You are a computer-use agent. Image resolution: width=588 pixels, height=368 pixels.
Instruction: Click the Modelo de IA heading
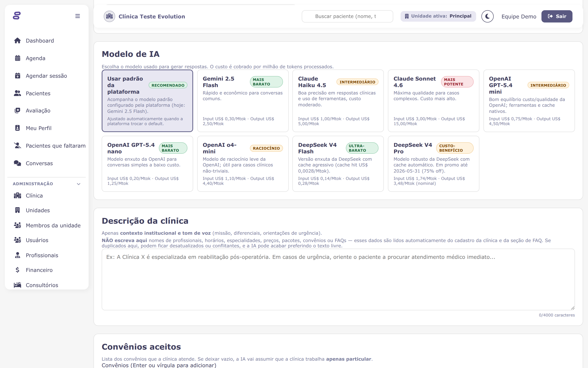tap(130, 54)
